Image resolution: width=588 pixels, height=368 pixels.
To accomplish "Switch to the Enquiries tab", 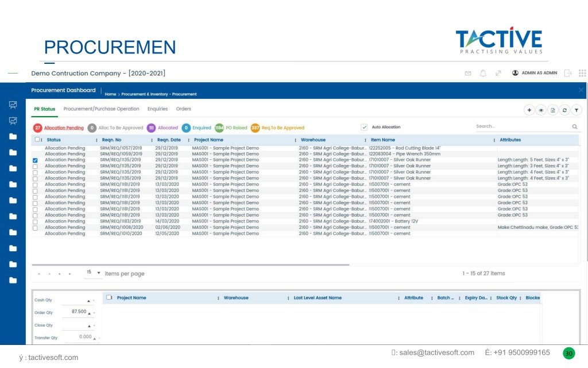I will tap(157, 109).
